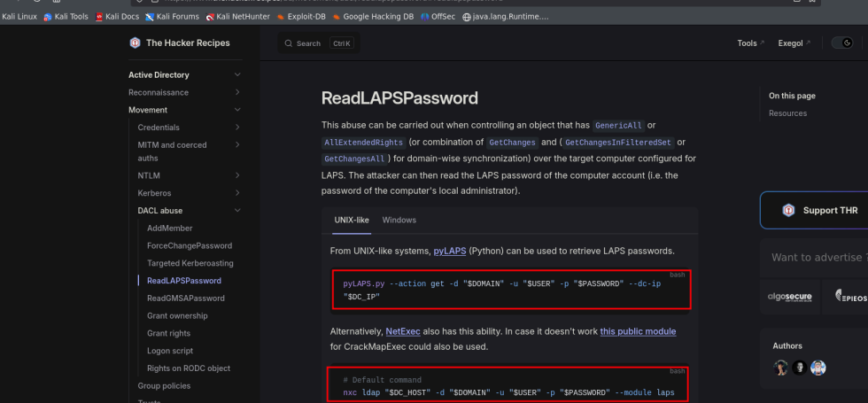Open ReadGMSAPassword sidebar entry
This screenshot has width=868, height=403.
coord(186,298)
